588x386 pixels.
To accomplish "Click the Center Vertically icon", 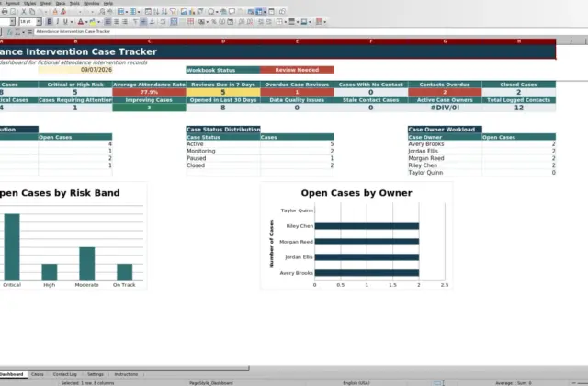I will pyautogui.click(x=143, y=22).
